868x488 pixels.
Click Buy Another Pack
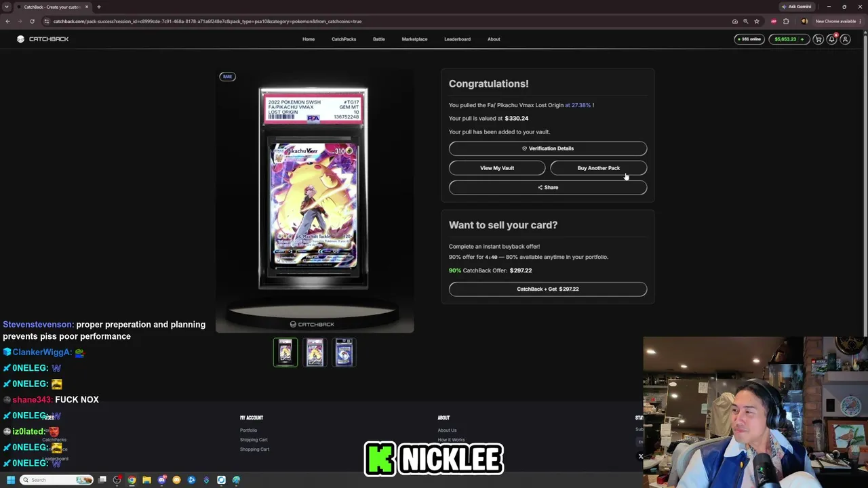tap(599, 168)
